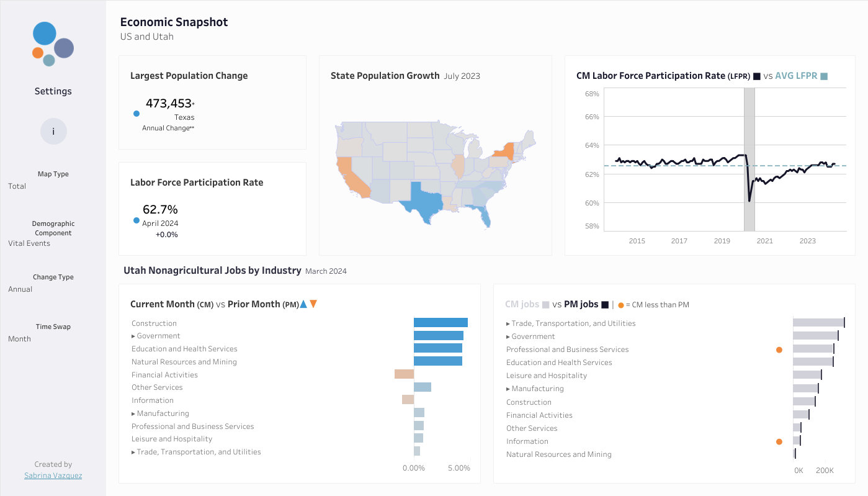
Task: Expand Trade, Transportation, and Utilities in right chart
Action: point(508,323)
